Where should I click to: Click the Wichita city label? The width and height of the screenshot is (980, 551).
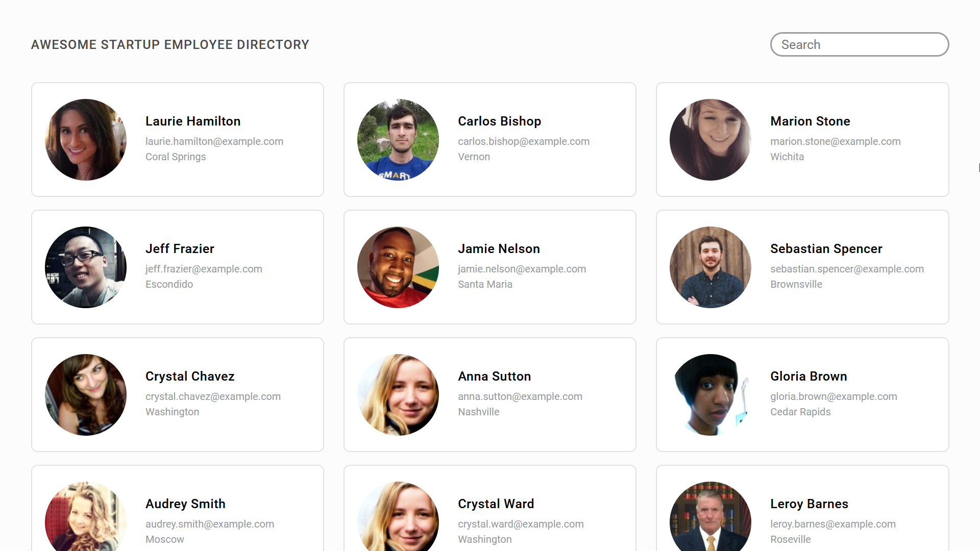(787, 157)
